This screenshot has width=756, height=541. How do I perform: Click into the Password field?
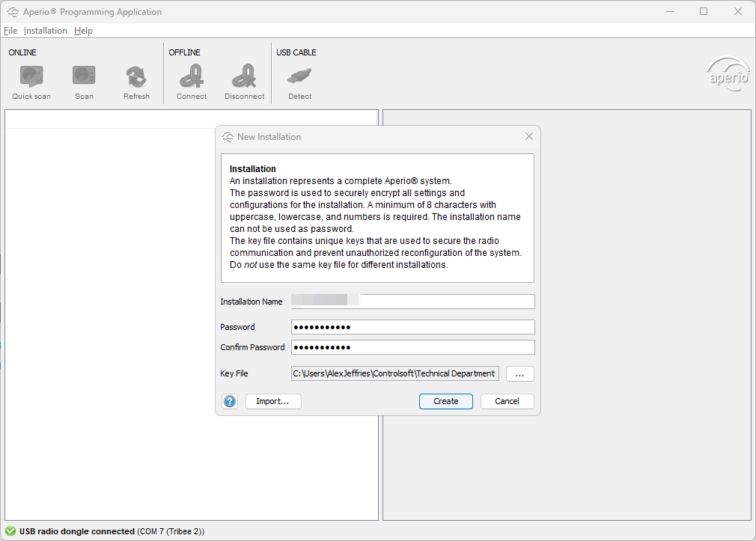[412, 327]
